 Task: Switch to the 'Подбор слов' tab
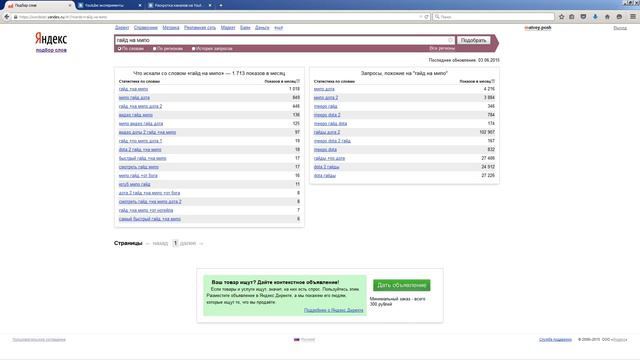39,5
